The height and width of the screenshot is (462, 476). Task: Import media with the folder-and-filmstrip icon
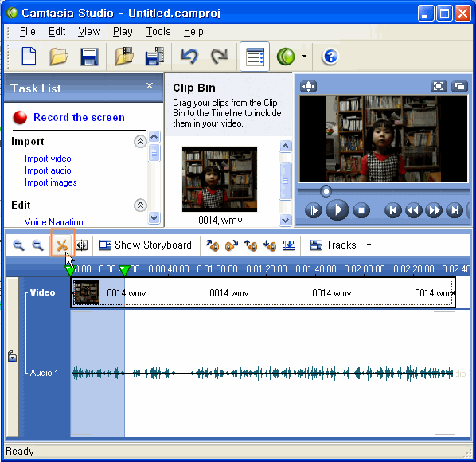pyautogui.click(x=124, y=57)
